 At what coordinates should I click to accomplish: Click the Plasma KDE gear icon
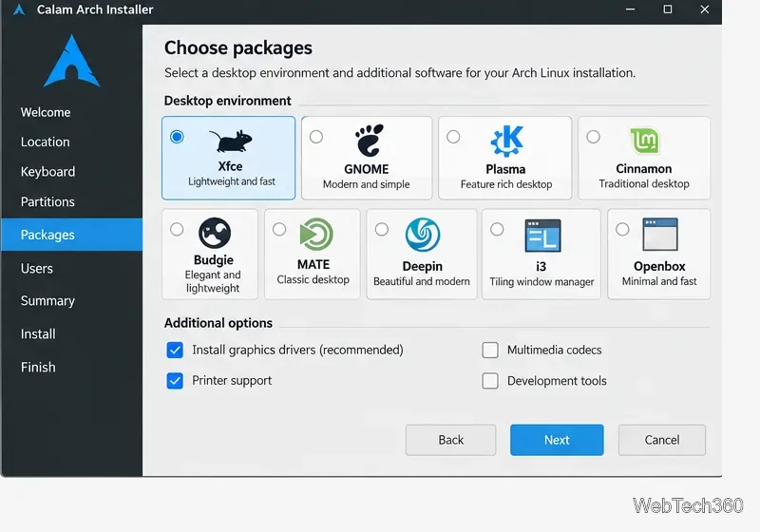point(506,141)
